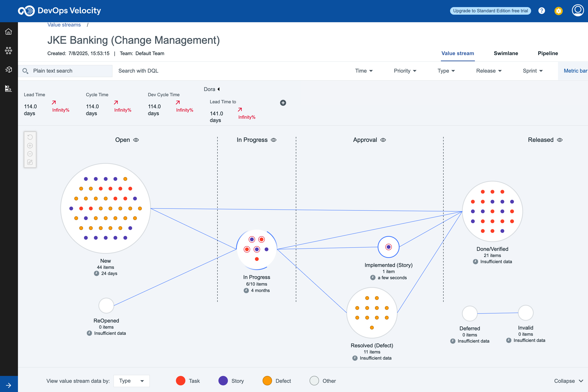The image size is (588, 392).
Task: Open the Resolved (Defect) stage label
Action: coord(372,345)
